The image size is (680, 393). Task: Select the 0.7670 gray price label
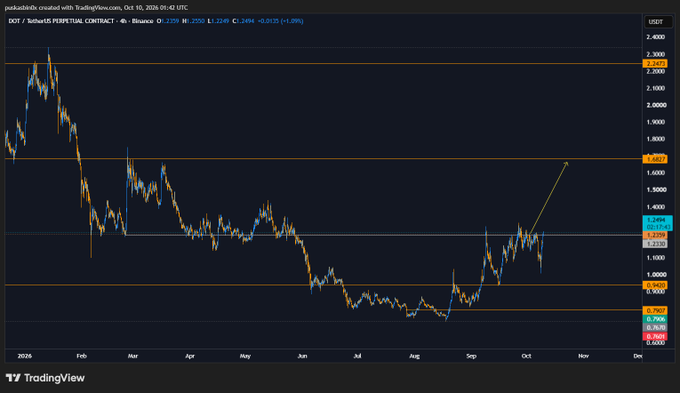655,328
